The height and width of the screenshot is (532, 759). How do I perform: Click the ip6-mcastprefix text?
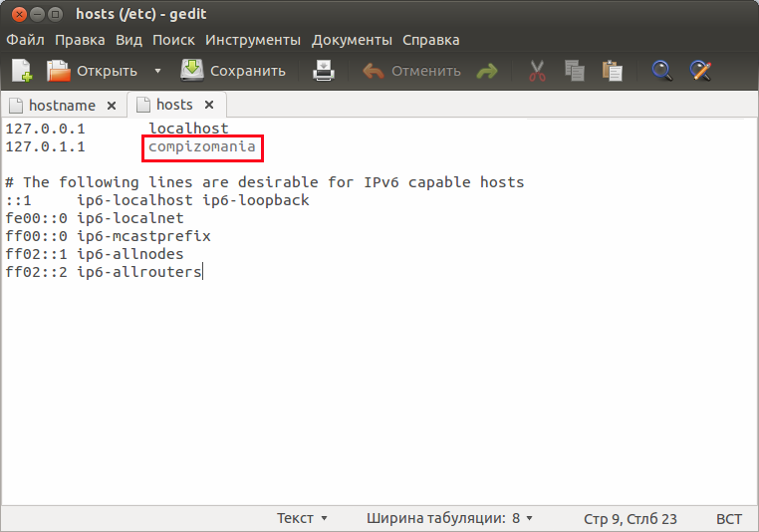click(143, 236)
